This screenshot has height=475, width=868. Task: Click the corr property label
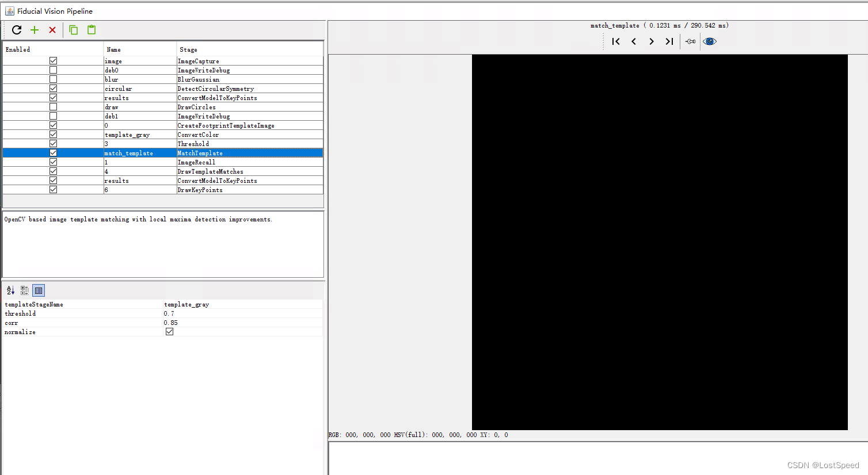pyautogui.click(x=11, y=323)
